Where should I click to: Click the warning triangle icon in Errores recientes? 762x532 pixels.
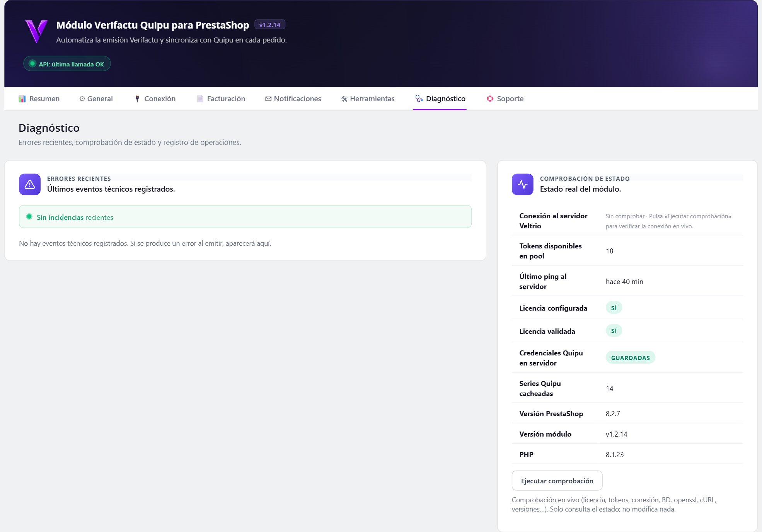point(30,184)
